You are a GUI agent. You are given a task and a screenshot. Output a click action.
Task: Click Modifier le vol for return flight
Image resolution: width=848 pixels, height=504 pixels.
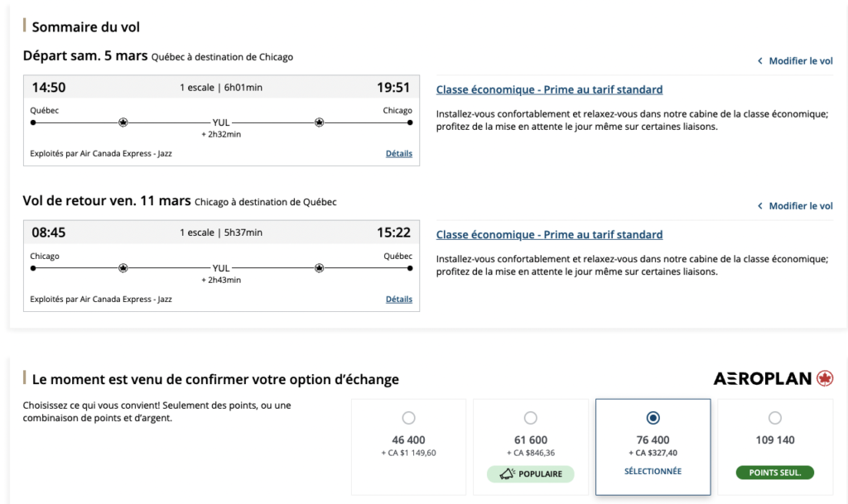tap(801, 206)
